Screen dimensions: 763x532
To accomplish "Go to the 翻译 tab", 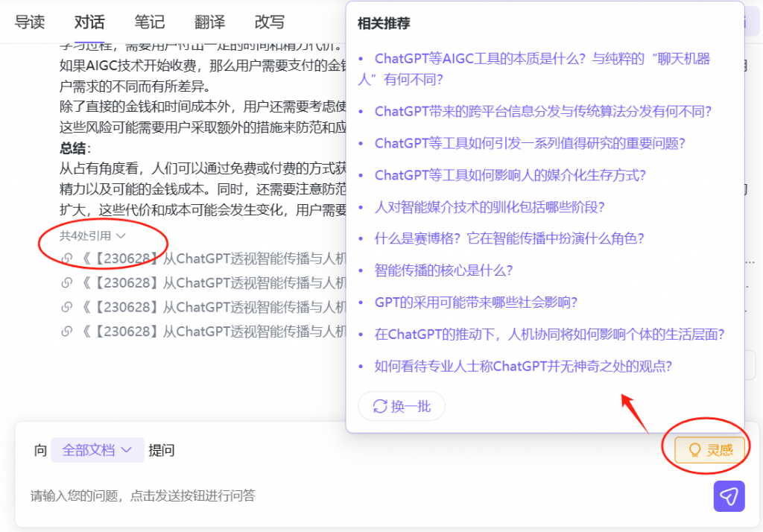I will coord(209,22).
